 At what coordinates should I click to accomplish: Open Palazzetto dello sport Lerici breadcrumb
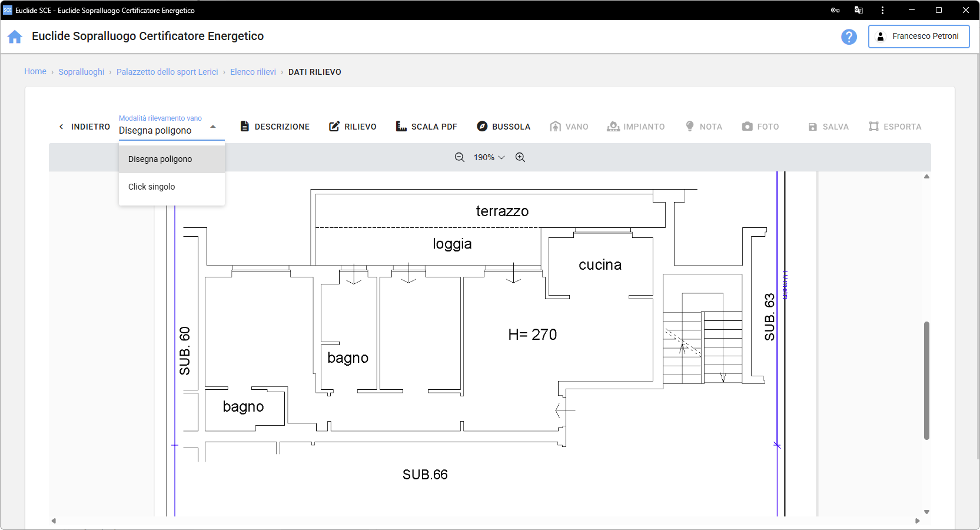(x=167, y=72)
